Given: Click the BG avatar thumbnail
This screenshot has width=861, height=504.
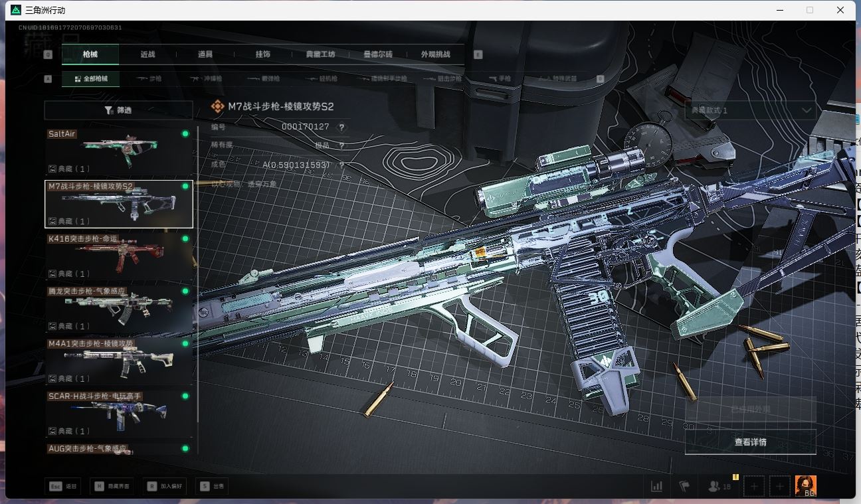Looking at the screenshot, I should 806,485.
